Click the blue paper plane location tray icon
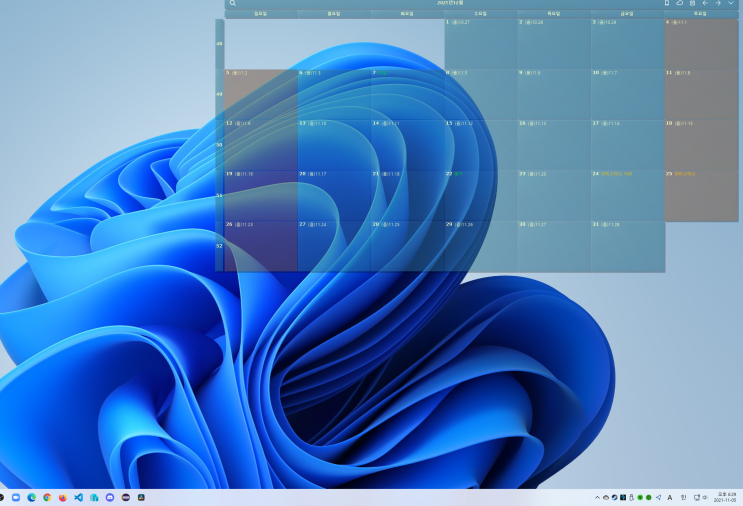 (658, 497)
